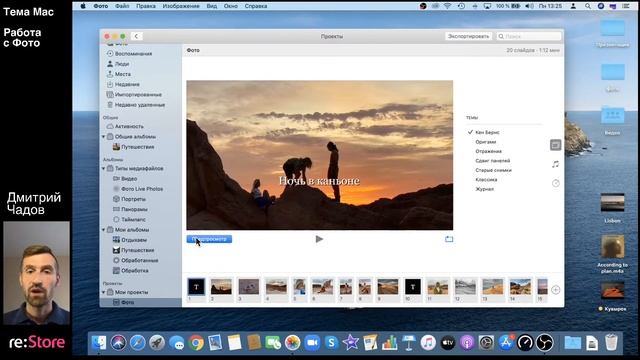Image resolution: width=640 pixels, height=360 pixels.
Task: Collapse the Мои альбомы group
Action: coord(103,230)
